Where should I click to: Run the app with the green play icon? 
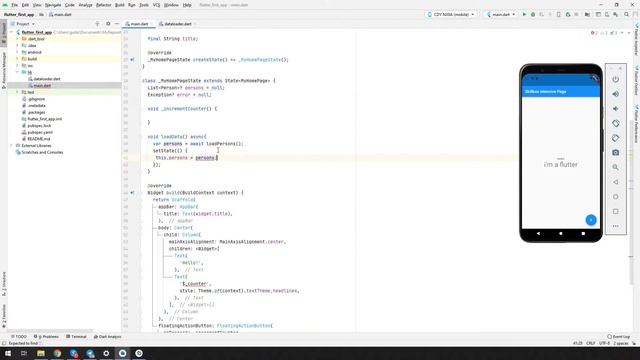coord(524,14)
